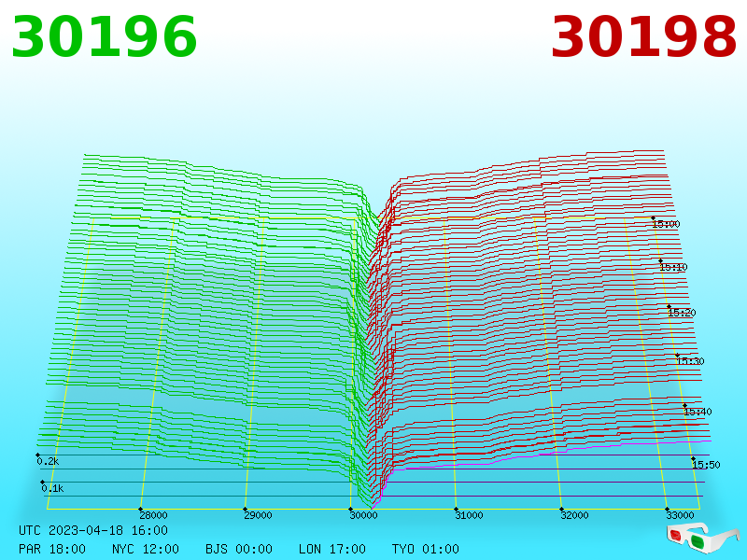Click the 15:20 time axis label
The height and width of the screenshot is (560, 747).
coord(683,313)
